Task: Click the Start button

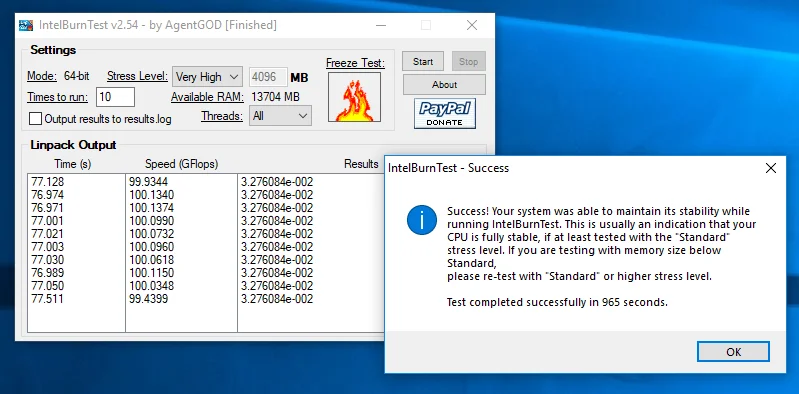Action: coord(423,61)
